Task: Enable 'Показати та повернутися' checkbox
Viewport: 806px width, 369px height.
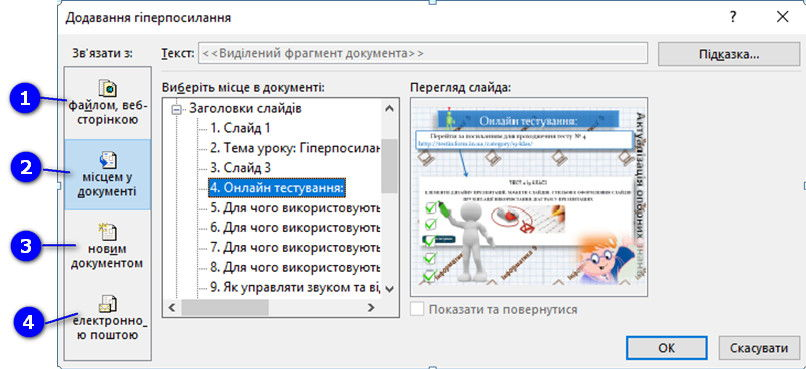Action: point(417,309)
